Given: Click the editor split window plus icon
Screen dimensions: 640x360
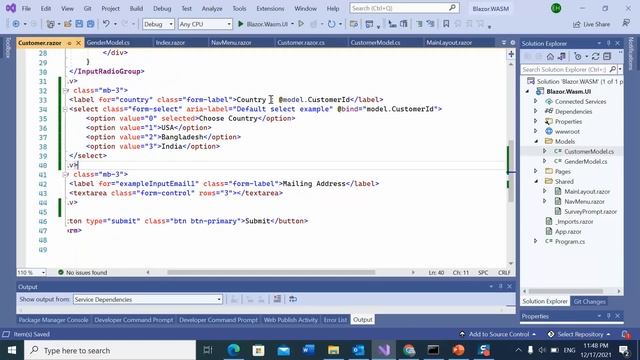Looking at the screenshot, I should pyautogui.click(x=511, y=54).
